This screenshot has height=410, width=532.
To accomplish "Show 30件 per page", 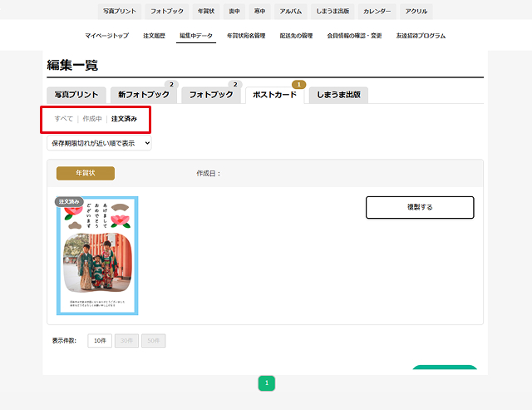I will click(126, 341).
